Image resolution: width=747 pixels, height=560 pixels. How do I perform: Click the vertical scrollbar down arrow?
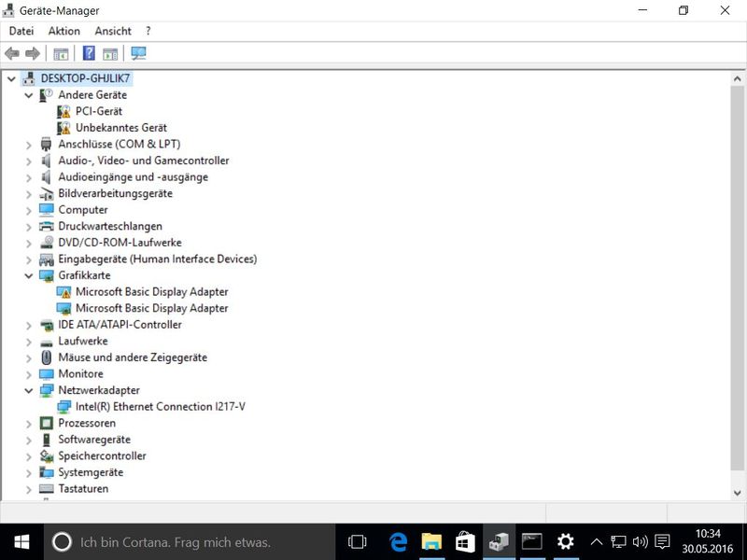click(x=738, y=493)
